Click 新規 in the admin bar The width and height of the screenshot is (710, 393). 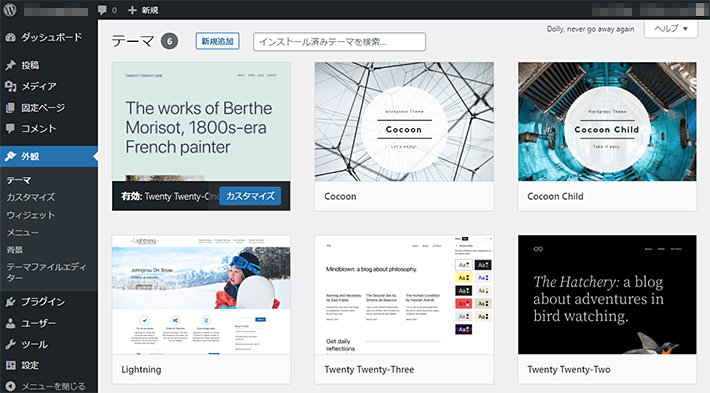tap(149, 10)
